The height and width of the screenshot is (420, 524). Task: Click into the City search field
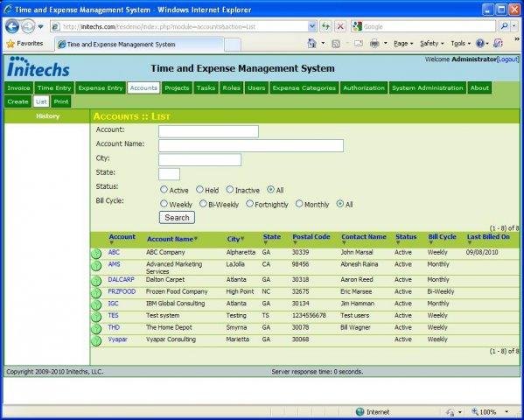[199, 160]
